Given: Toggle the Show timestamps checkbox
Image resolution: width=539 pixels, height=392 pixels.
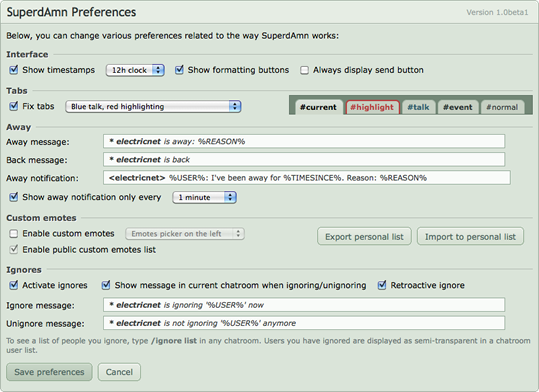Looking at the screenshot, I should (14, 70).
